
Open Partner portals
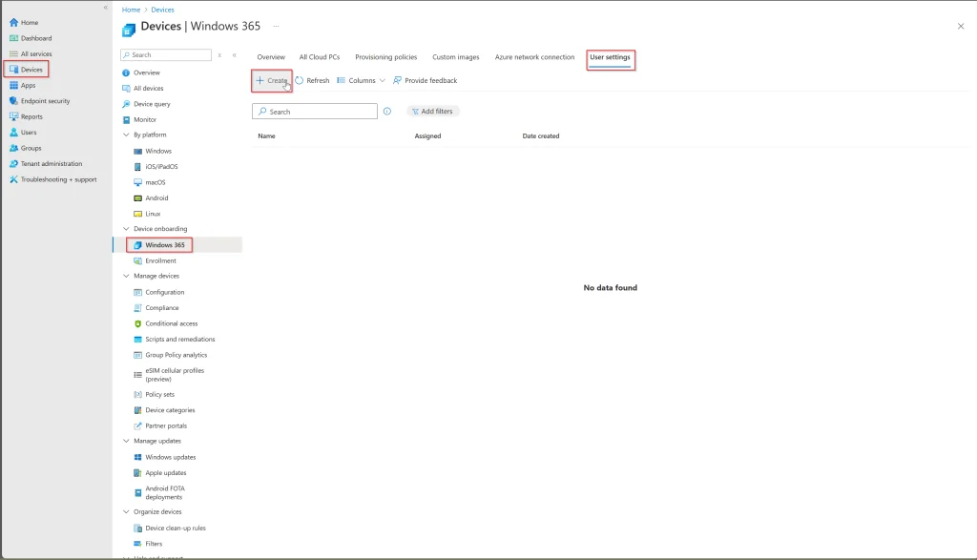click(x=160, y=426)
